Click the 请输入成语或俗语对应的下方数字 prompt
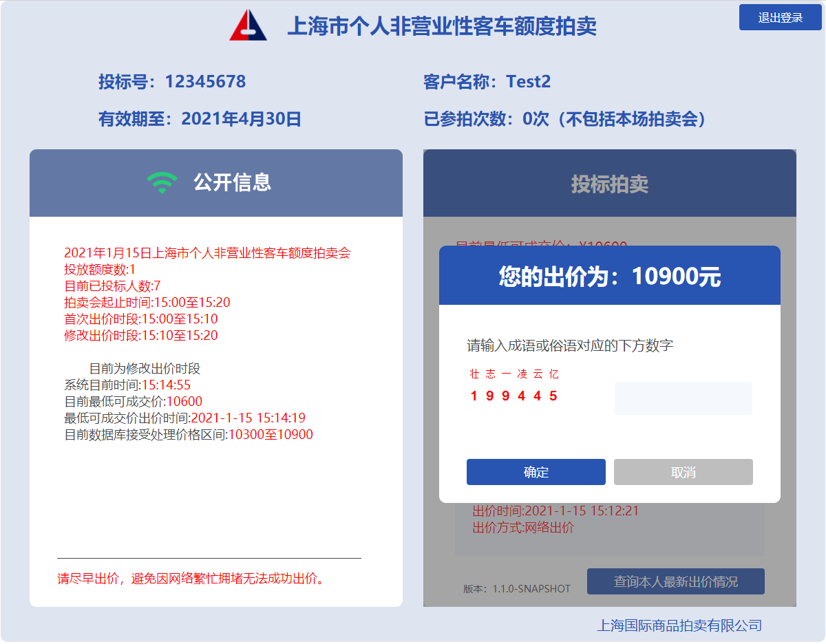826x644 pixels. tap(570, 345)
